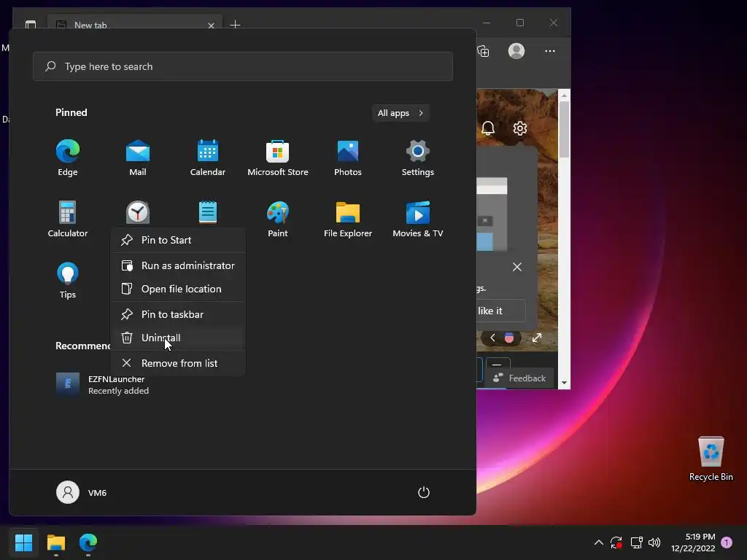Open Microsoft Edge from the taskbar
The height and width of the screenshot is (560, 747).
coord(88,542)
